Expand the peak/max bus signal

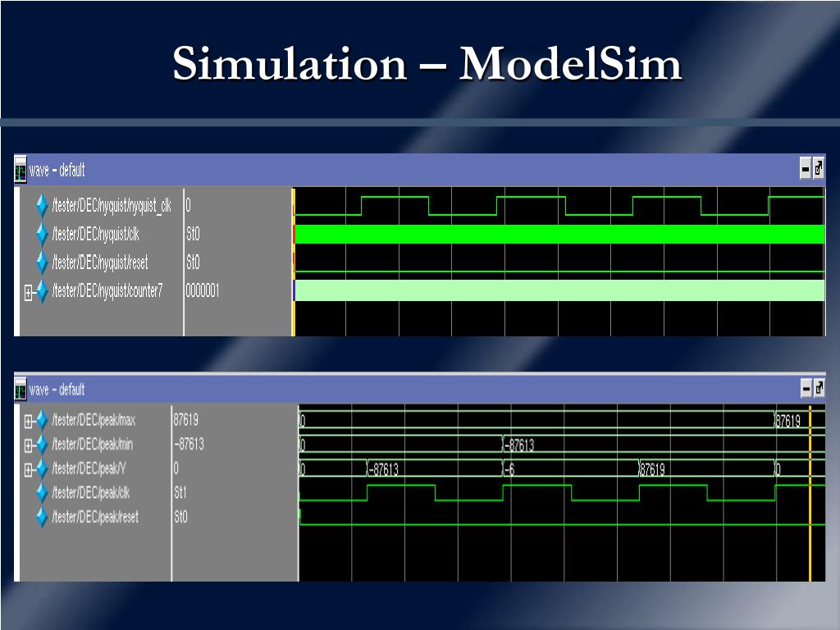tap(29, 422)
